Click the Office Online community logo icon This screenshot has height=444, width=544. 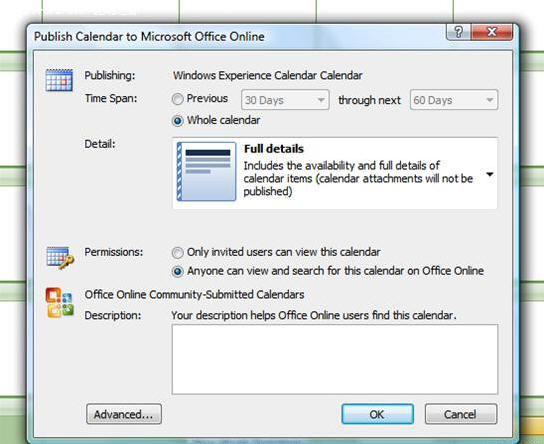tap(59, 302)
